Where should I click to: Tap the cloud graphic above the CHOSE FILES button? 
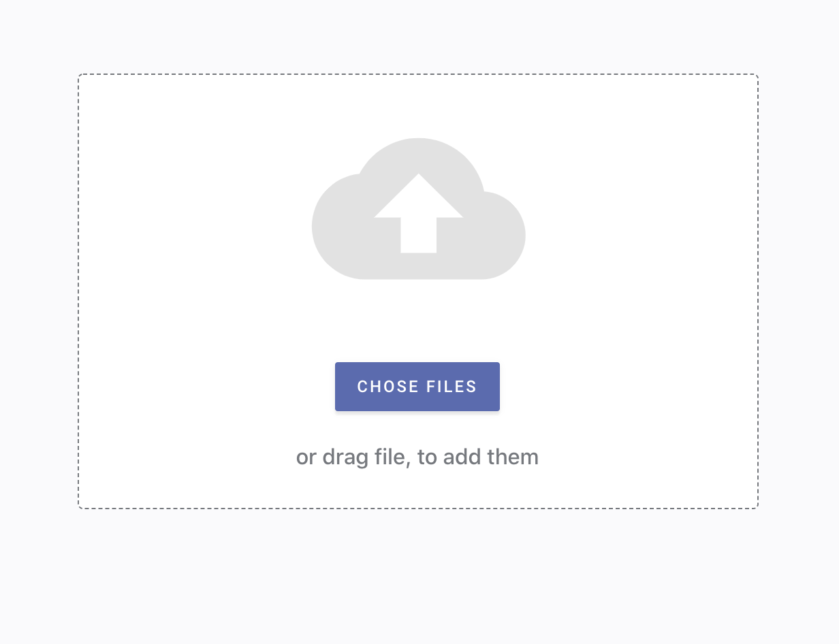418,208
